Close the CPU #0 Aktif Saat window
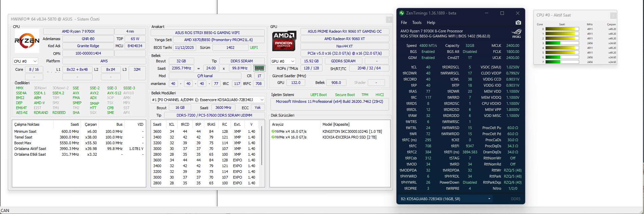644x214 pixels. click(613, 16)
